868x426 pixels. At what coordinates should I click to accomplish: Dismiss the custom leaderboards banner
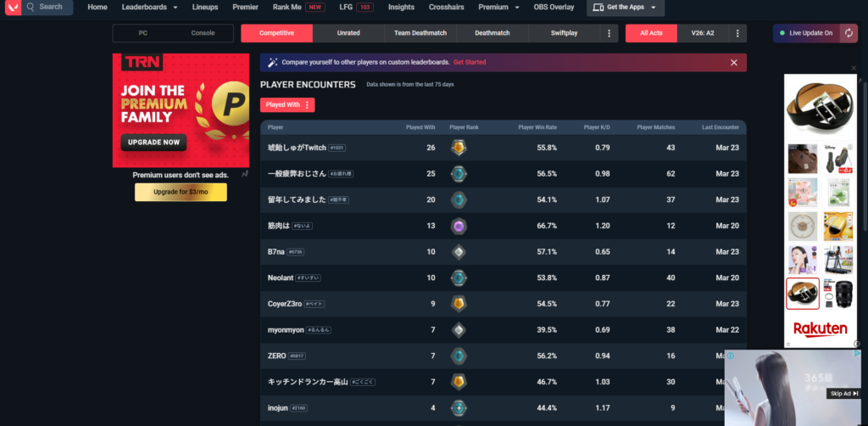tap(734, 62)
